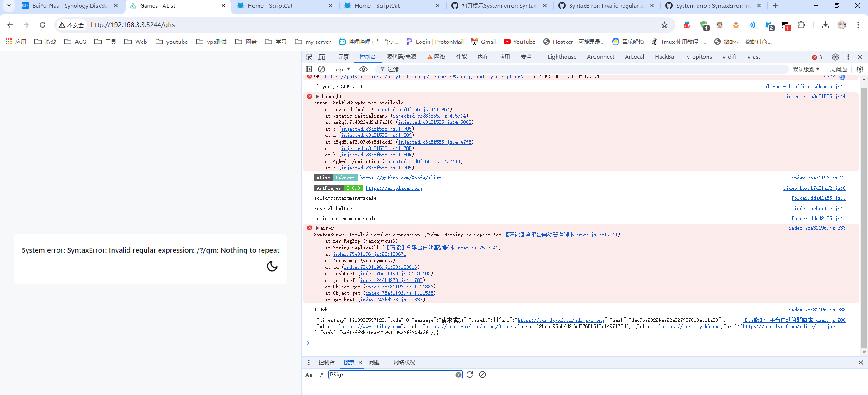868x395 pixels.
Task: Show the console sidebar panel icon
Action: pos(309,69)
